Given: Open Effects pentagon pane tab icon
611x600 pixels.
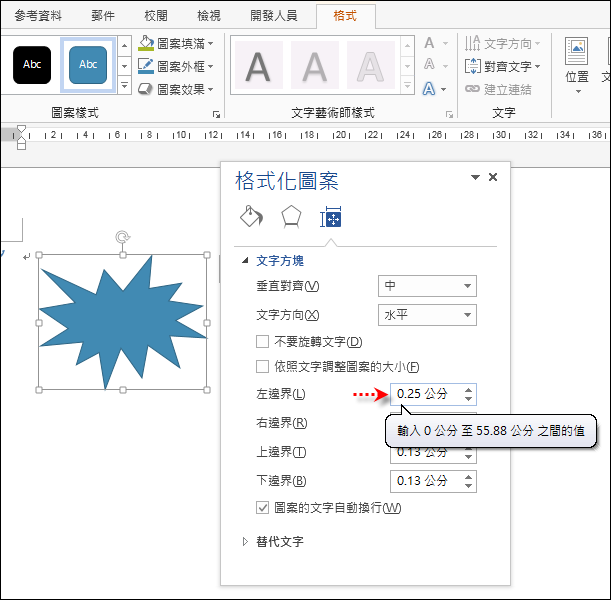Looking at the screenshot, I should coord(291,217).
